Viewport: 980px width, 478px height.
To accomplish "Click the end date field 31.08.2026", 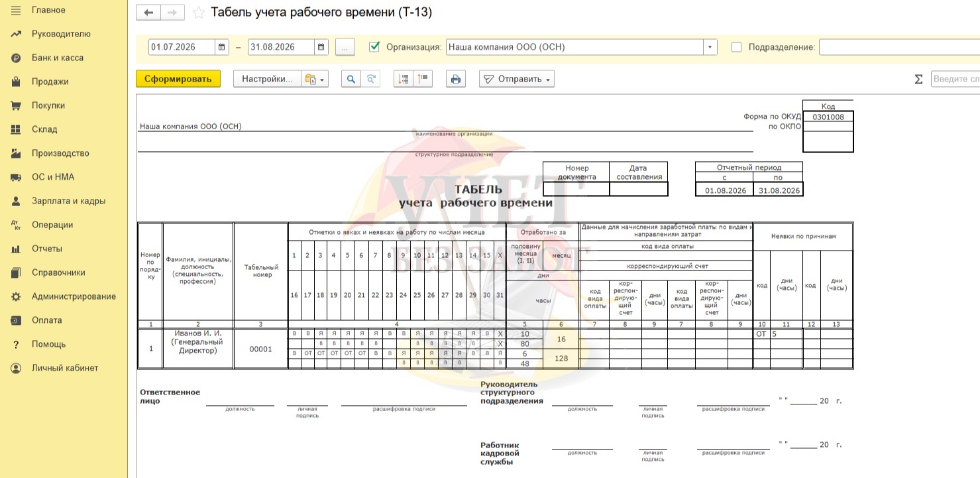I will coord(282,47).
